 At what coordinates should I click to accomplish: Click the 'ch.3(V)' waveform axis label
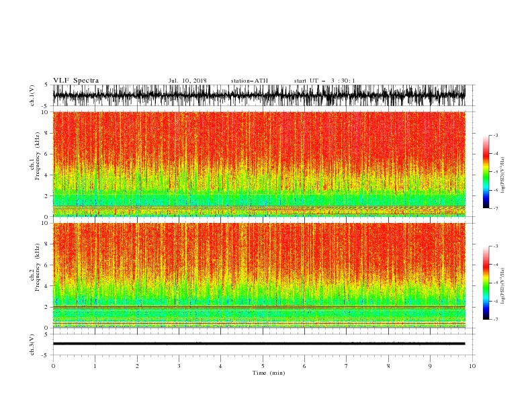[32, 345]
